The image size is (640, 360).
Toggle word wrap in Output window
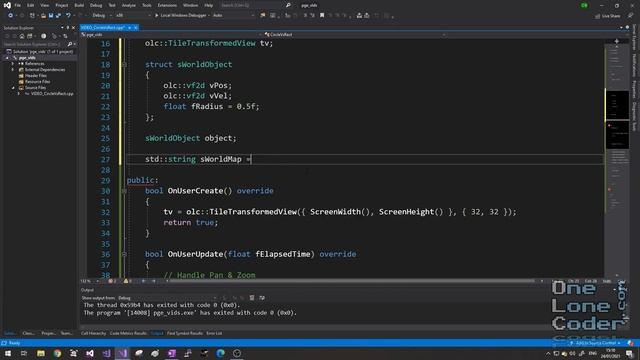coord(262,298)
